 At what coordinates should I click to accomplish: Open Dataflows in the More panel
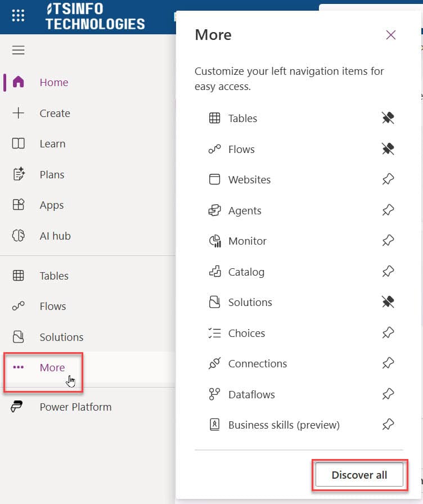251,395
